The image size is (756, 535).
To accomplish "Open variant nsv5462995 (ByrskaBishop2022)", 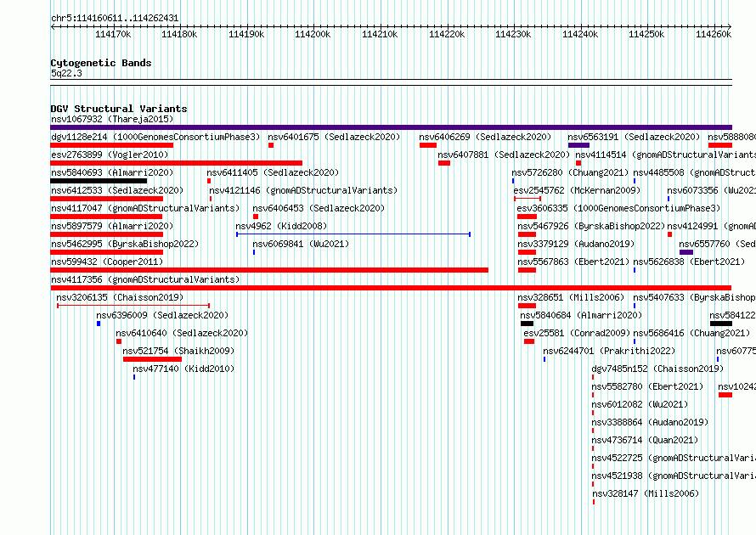I will (x=125, y=244).
